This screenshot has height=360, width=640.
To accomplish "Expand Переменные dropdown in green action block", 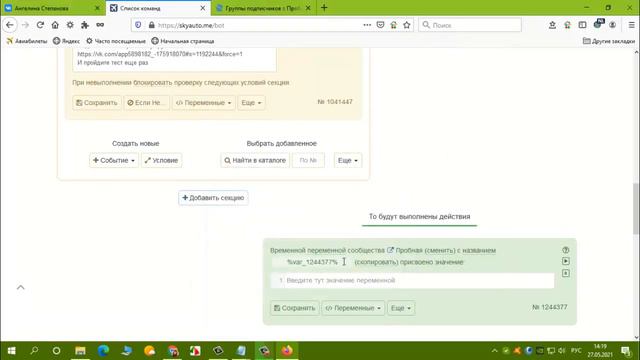I will [353, 308].
